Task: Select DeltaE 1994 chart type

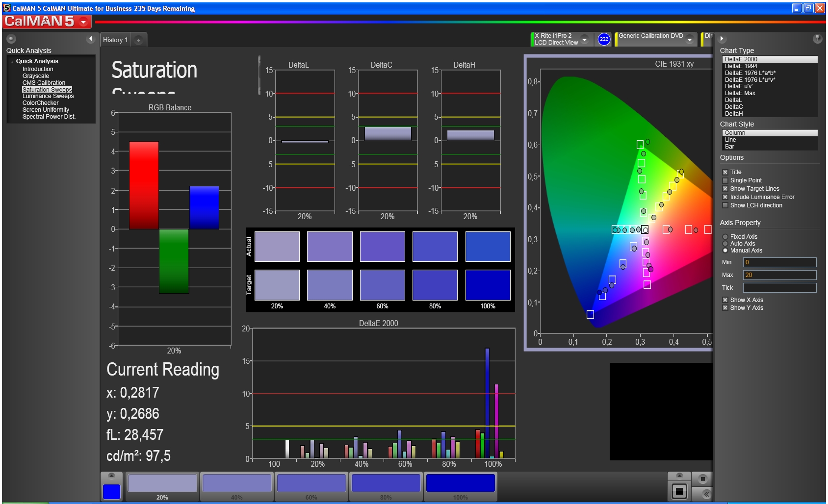Action: click(x=770, y=66)
